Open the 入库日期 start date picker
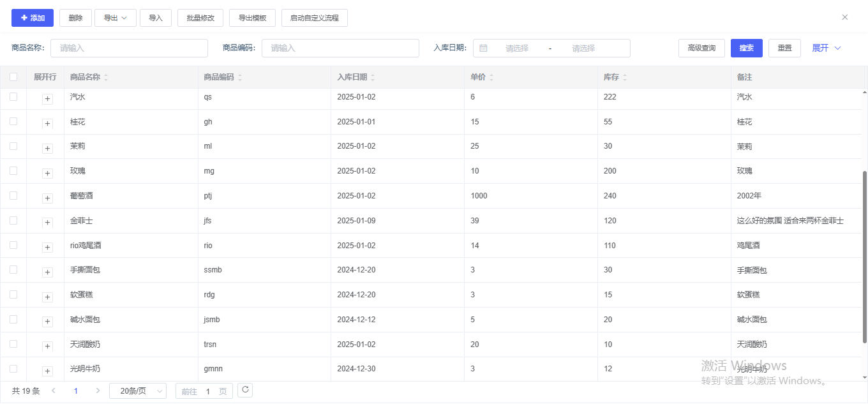868x409 pixels. coord(516,48)
